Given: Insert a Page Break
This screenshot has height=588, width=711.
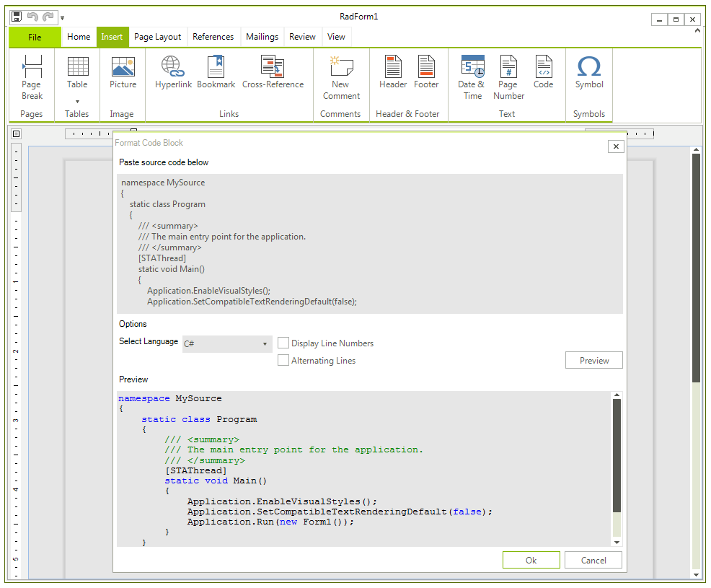Looking at the screenshot, I should [32, 76].
